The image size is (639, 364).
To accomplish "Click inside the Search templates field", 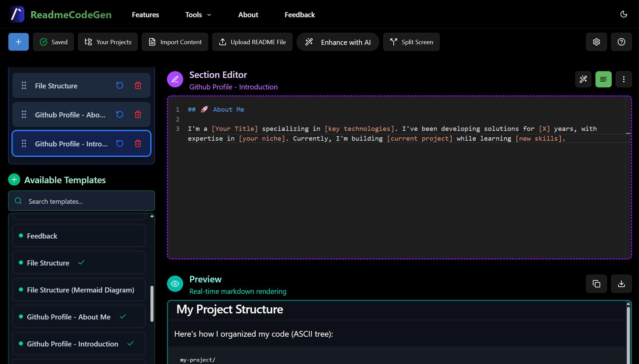I will point(81,201).
